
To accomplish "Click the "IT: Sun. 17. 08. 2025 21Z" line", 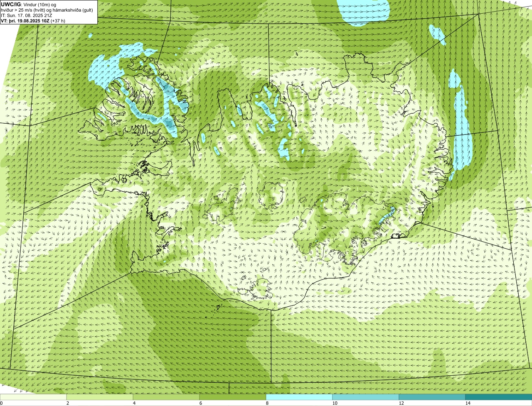I will [x=27, y=15].
